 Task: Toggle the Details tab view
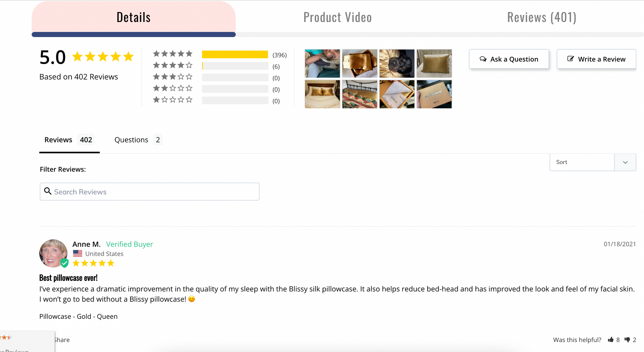click(x=133, y=17)
